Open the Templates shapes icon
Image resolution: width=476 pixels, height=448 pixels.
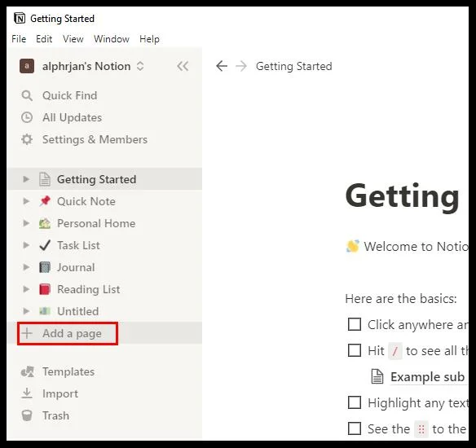tap(28, 371)
